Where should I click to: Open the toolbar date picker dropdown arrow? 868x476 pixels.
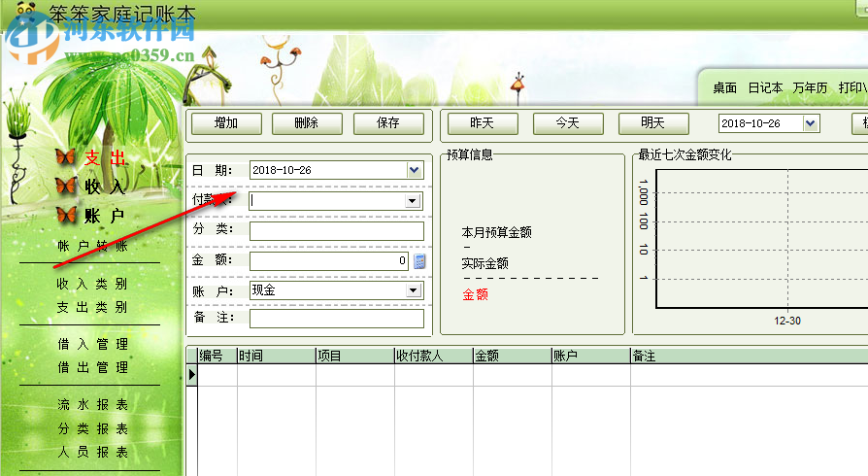tap(811, 123)
